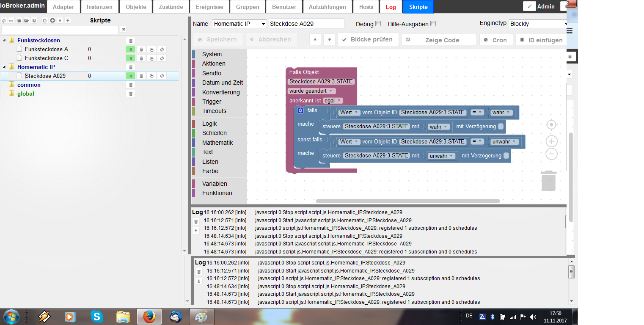This screenshot has width=644, height=325.
Task: Refresh the script tree in the Skripte toolbar
Action: click(4, 20)
